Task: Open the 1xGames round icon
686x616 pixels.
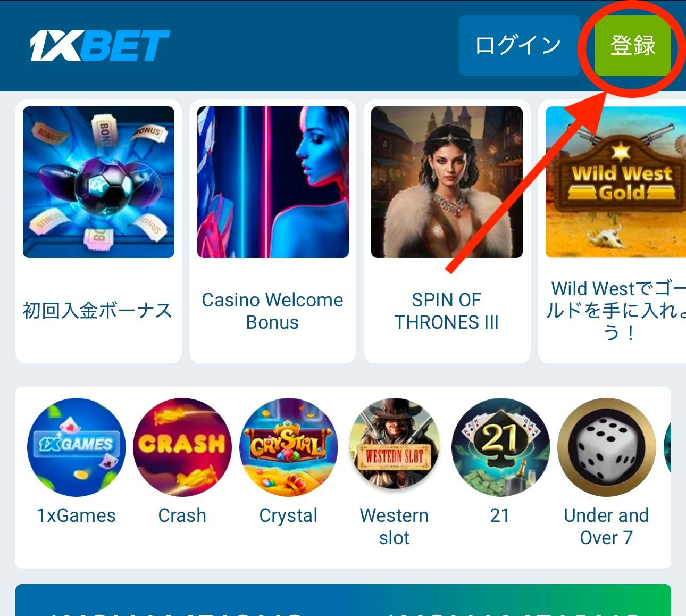Action: (x=76, y=447)
